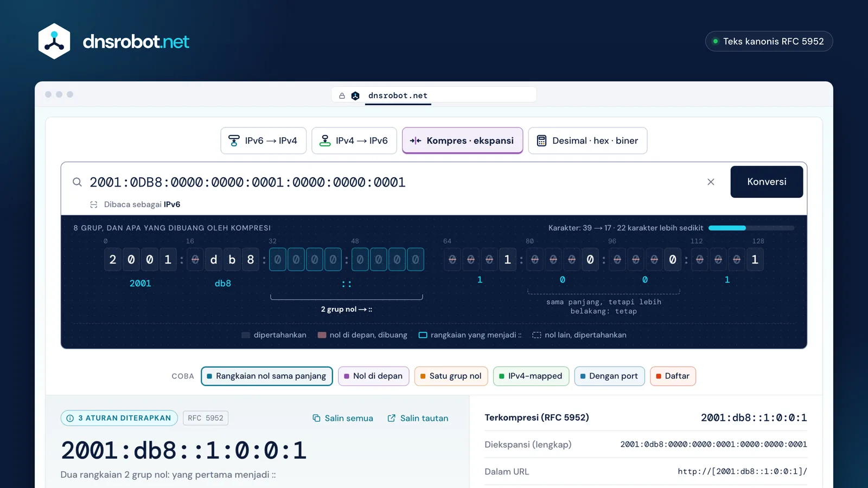
Task: Click the lock icon in address bar
Action: tap(342, 96)
